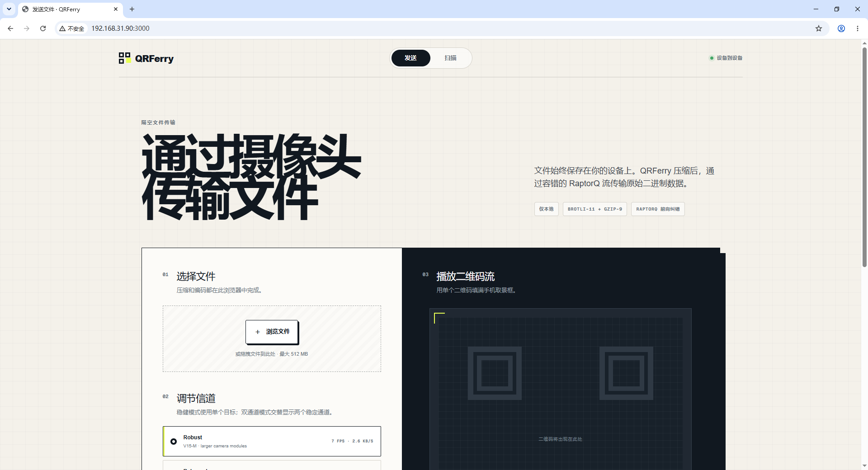Open a new browser tab
This screenshot has width=868, height=470.
tap(132, 9)
